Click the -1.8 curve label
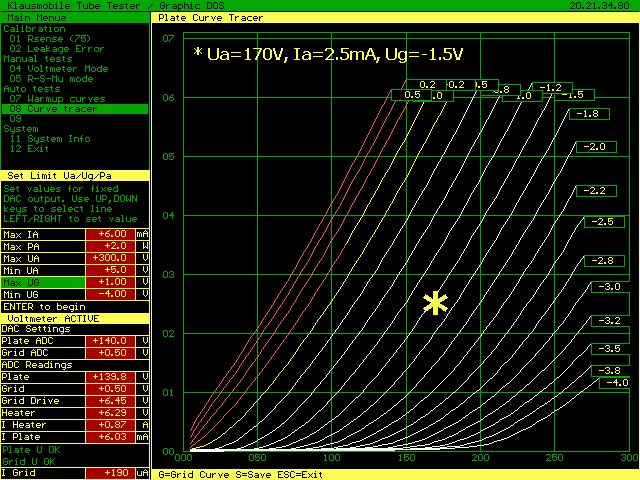The width and height of the screenshot is (640, 480). pyautogui.click(x=589, y=114)
